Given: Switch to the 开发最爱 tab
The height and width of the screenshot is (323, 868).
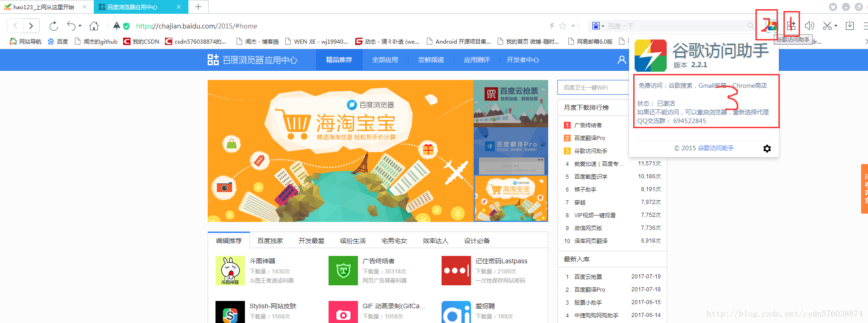Looking at the screenshot, I should pyautogui.click(x=312, y=241).
